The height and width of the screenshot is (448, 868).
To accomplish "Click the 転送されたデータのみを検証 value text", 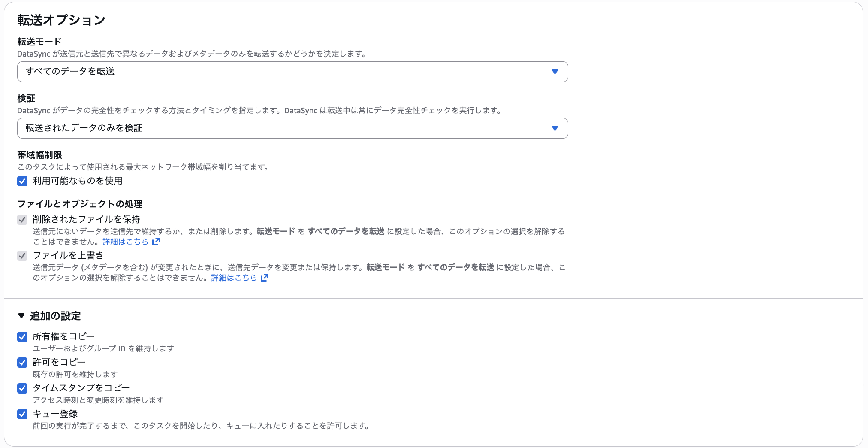I will [x=84, y=128].
